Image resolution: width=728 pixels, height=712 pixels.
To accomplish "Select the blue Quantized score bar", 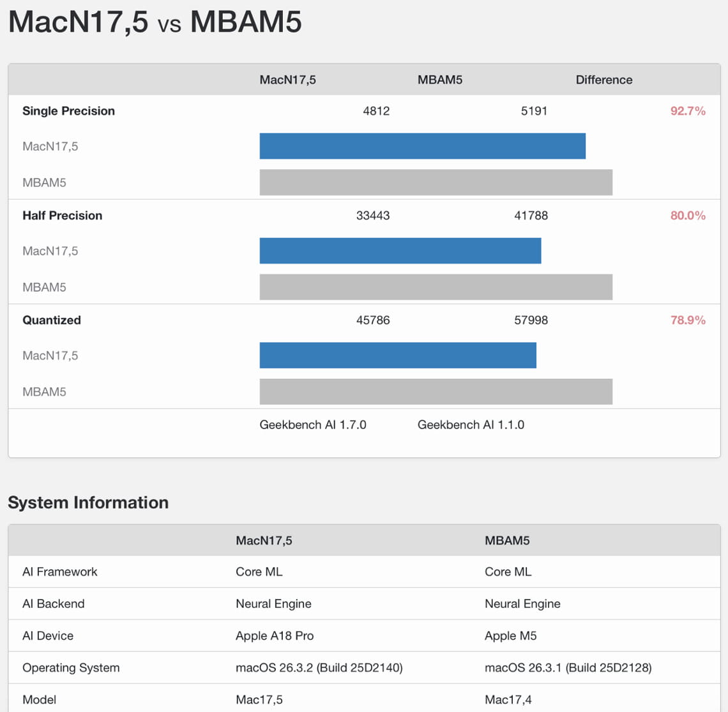I will pyautogui.click(x=397, y=356).
